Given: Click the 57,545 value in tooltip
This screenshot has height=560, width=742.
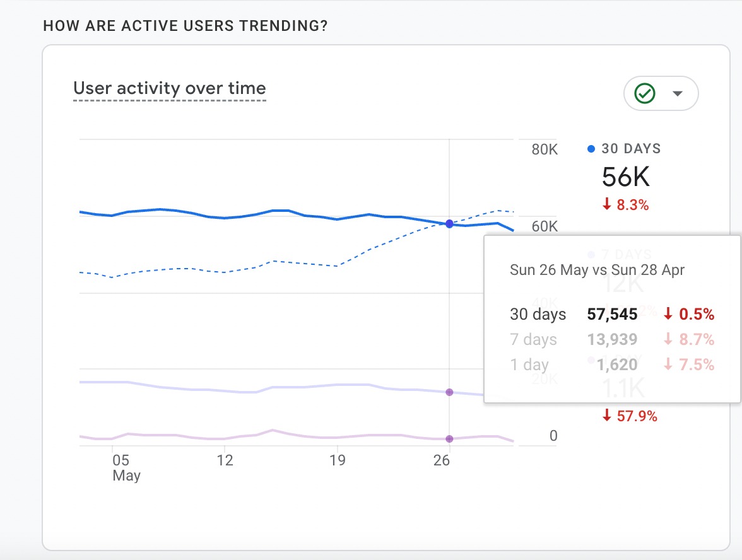Looking at the screenshot, I should point(612,314).
